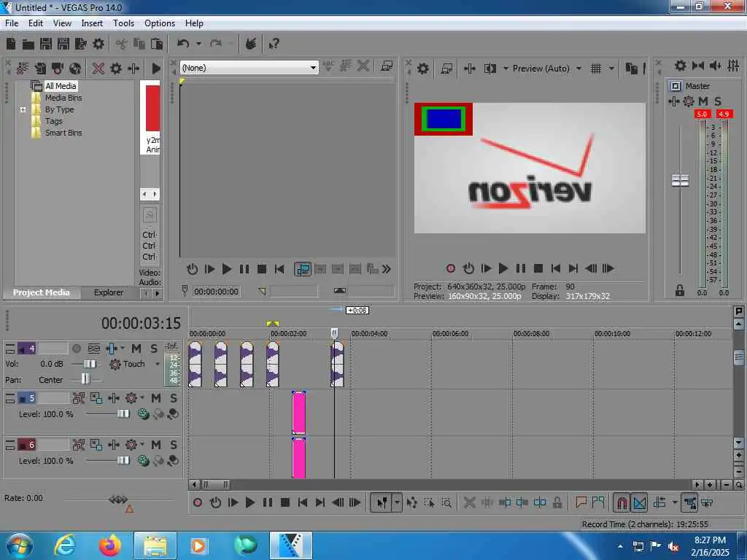Open Touch automation mode dropdown on track 4
The image size is (747, 560).
tap(158, 365)
